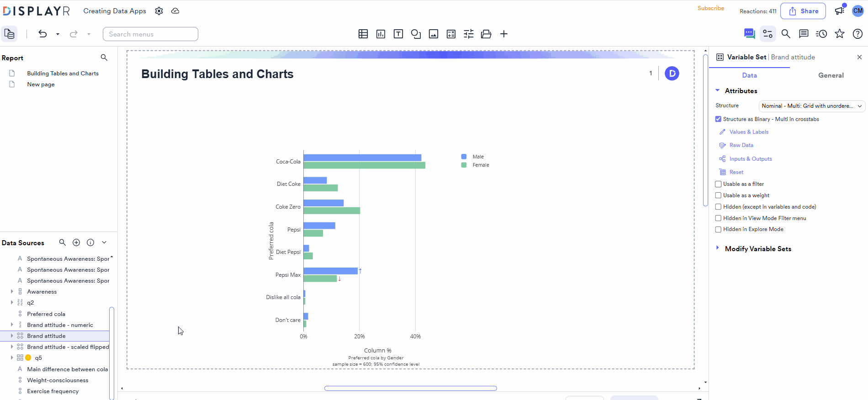Toggle the object inspector panel icon

(768, 34)
